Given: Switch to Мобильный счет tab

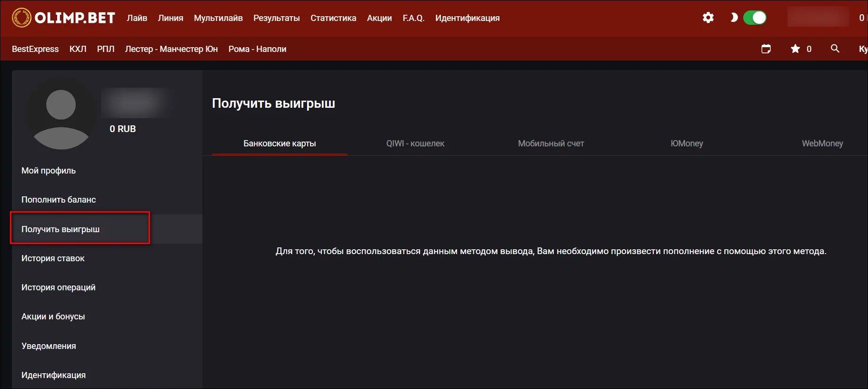Looking at the screenshot, I should point(551,143).
